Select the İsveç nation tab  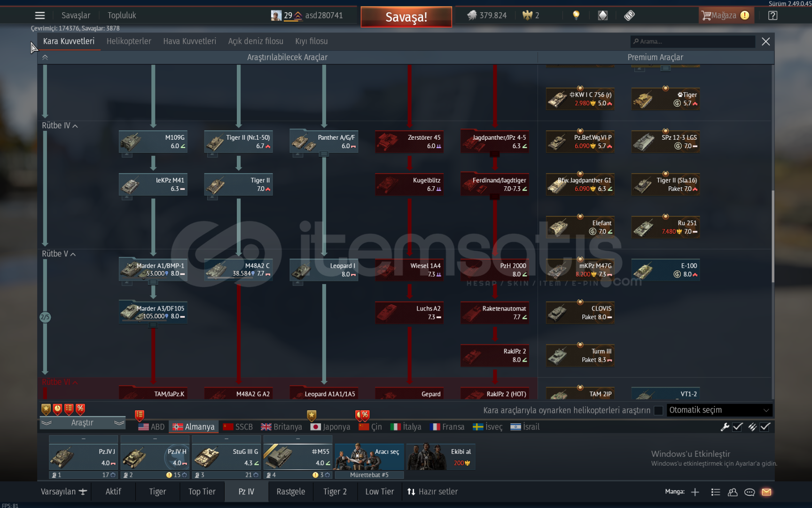pos(488,427)
